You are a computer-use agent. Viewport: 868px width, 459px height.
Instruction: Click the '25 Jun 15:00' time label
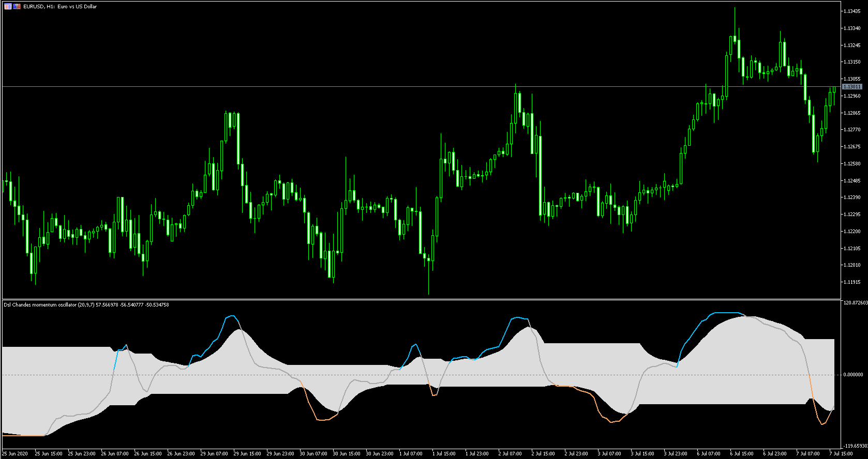pyautogui.click(x=49, y=454)
